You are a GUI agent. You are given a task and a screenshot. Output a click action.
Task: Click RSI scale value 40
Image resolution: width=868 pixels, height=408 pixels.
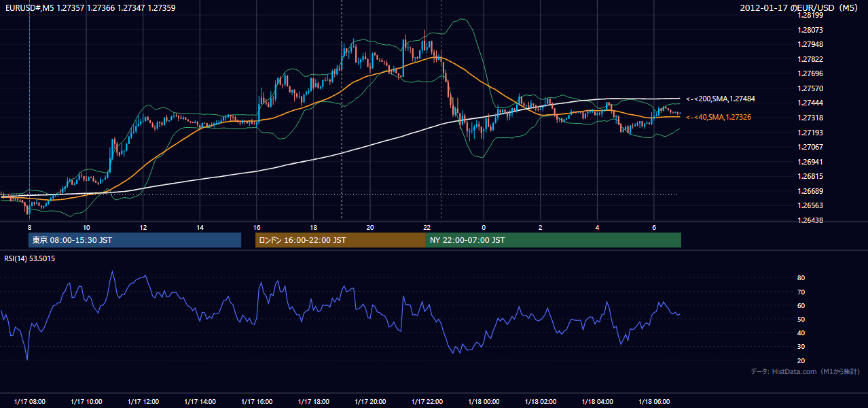(x=801, y=333)
